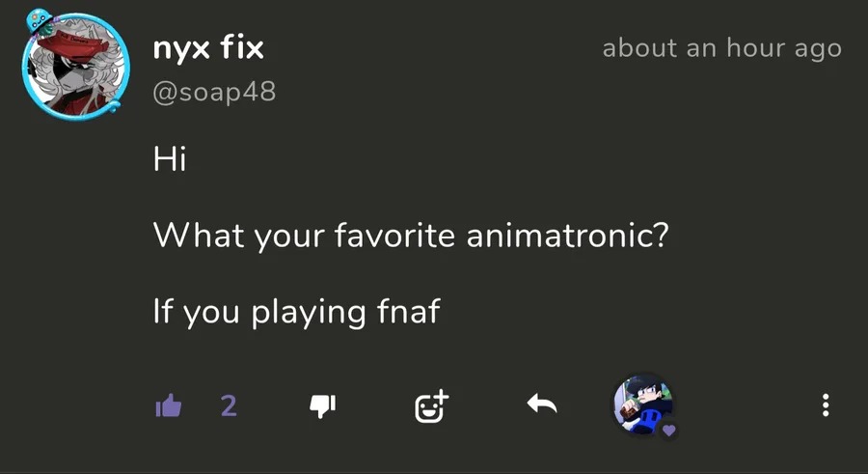Dislike the post with thumbs-down icon
Image resolution: width=868 pixels, height=474 pixels.
pos(321,405)
